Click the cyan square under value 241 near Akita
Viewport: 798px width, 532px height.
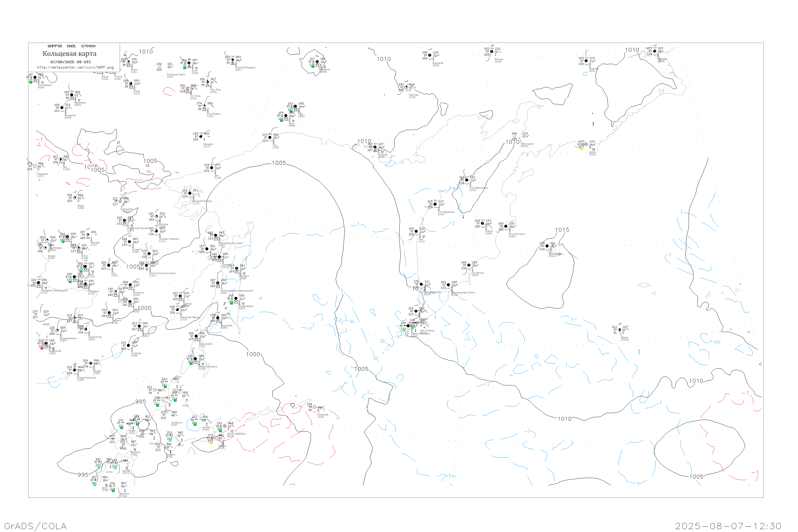[94, 485]
